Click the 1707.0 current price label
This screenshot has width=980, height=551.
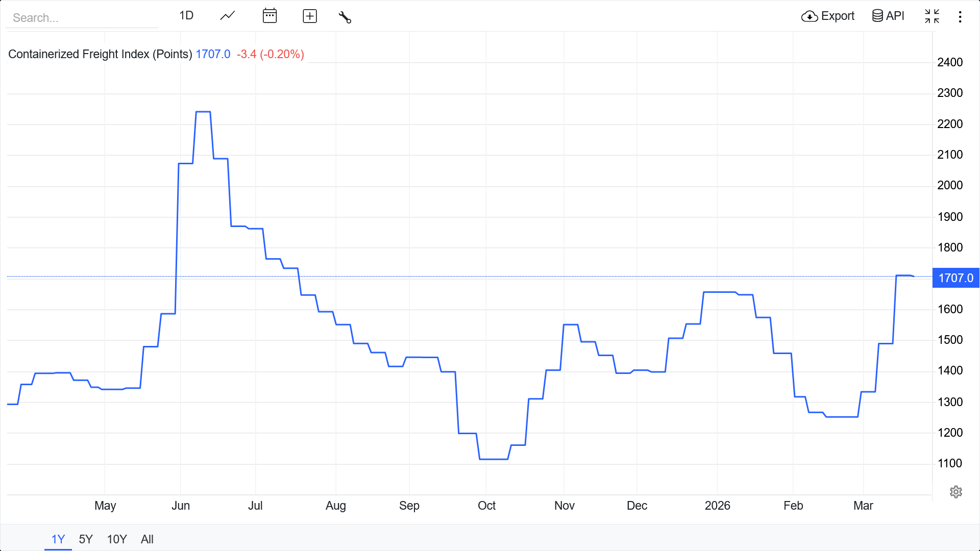955,278
